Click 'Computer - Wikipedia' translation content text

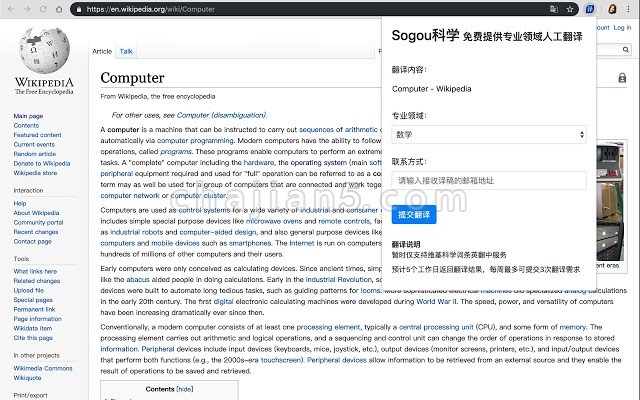[x=431, y=89]
